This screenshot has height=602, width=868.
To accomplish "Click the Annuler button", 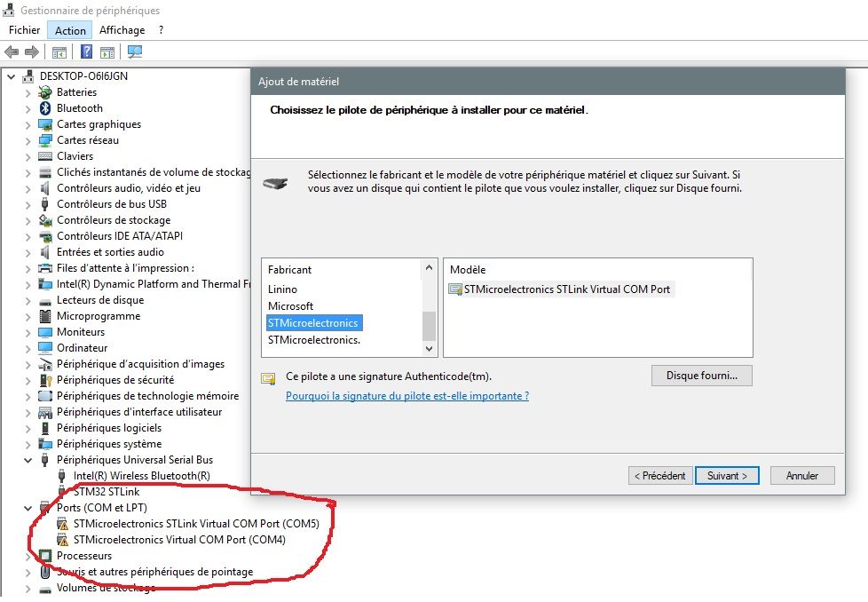I will (801, 476).
